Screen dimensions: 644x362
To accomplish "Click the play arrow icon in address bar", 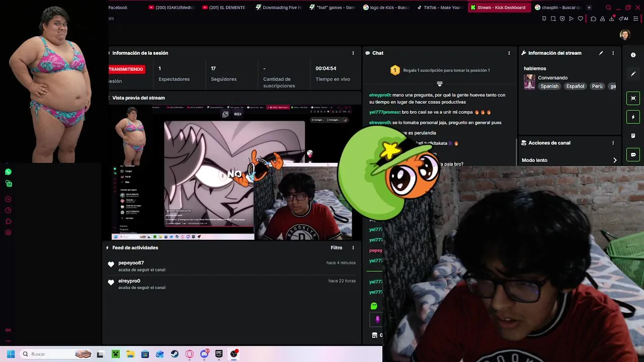I will tap(571, 19).
